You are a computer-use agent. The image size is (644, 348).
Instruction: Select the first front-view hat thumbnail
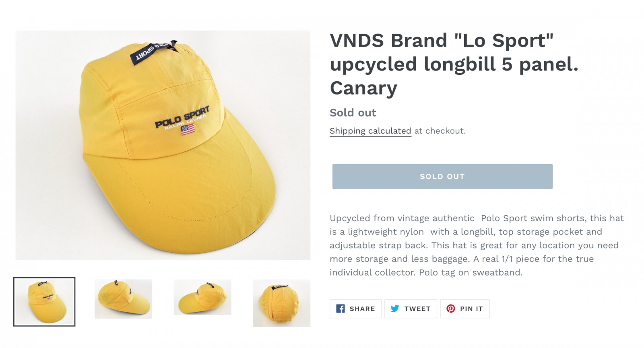point(44,302)
